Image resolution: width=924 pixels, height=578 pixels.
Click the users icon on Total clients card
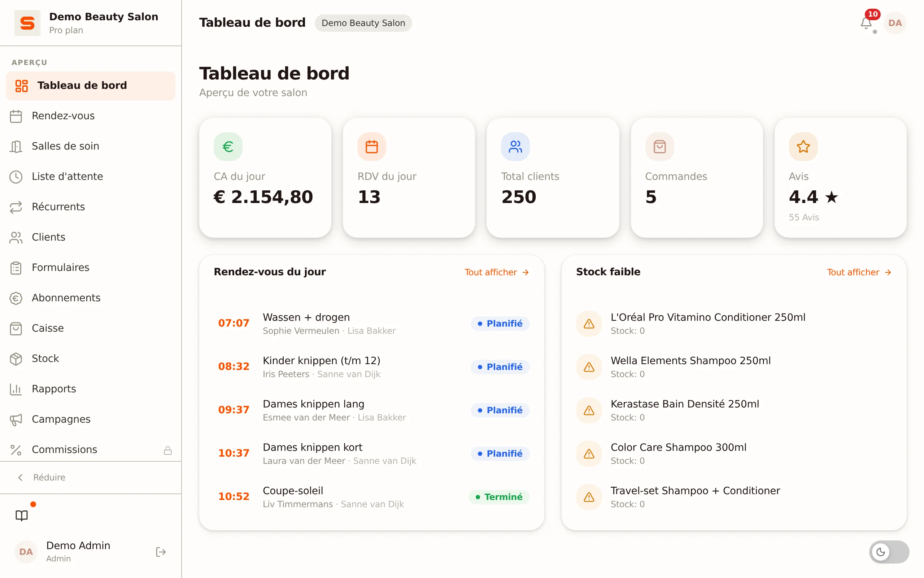coord(515,146)
